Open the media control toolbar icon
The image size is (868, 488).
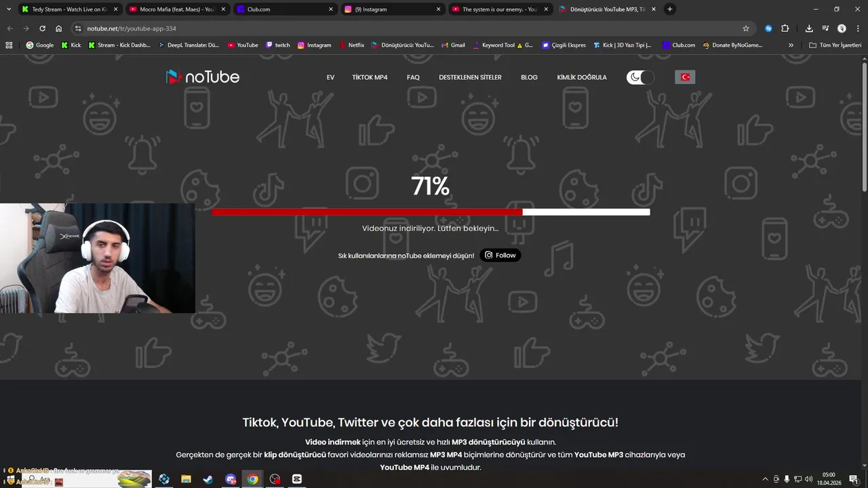click(x=825, y=28)
